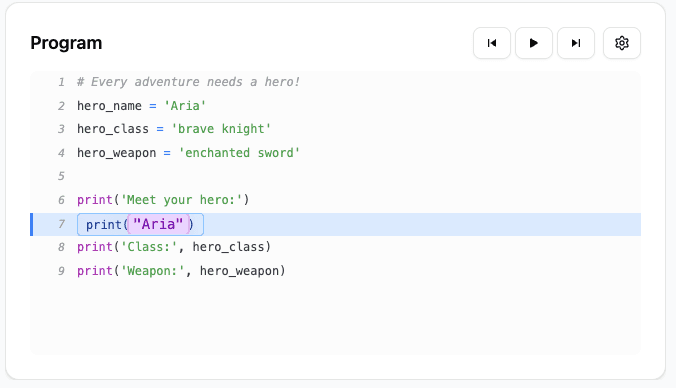Select the comment on line 1

pyautogui.click(x=188, y=82)
